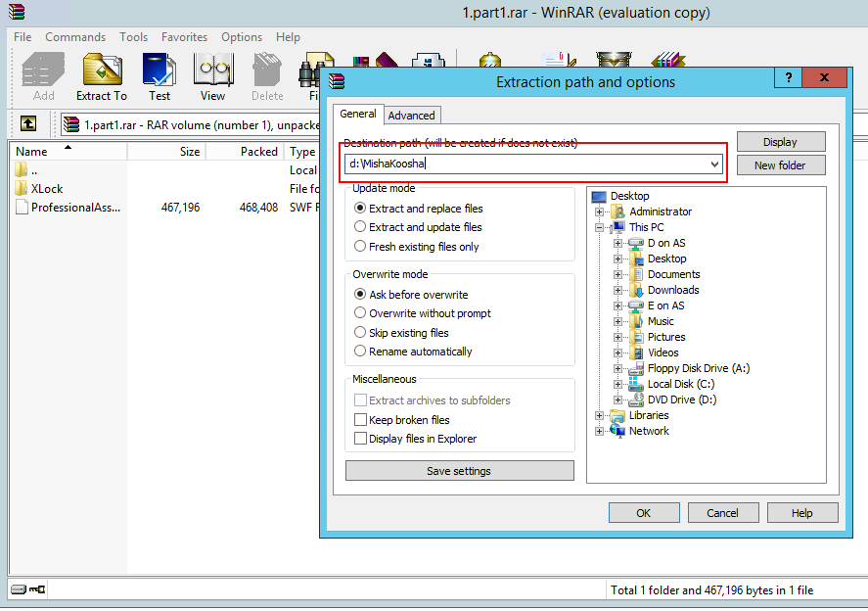Expand the Local Disk (C:) node
Image resolution: width=868 pixels, height=611 pixels.
[617, 384]
